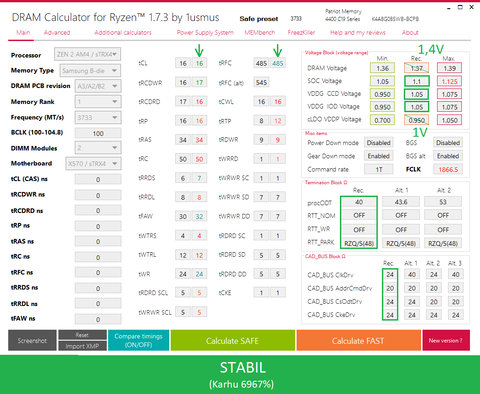Switch to the Main tab
Viewport: 480px width, 394px height.
point(23,32)
